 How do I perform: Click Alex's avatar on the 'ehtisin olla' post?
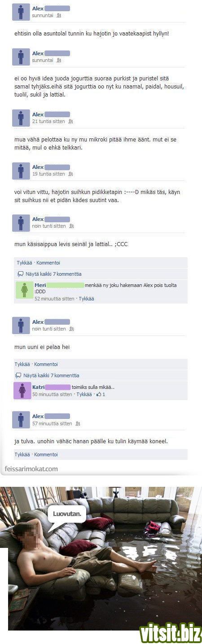tap(21, 12)
